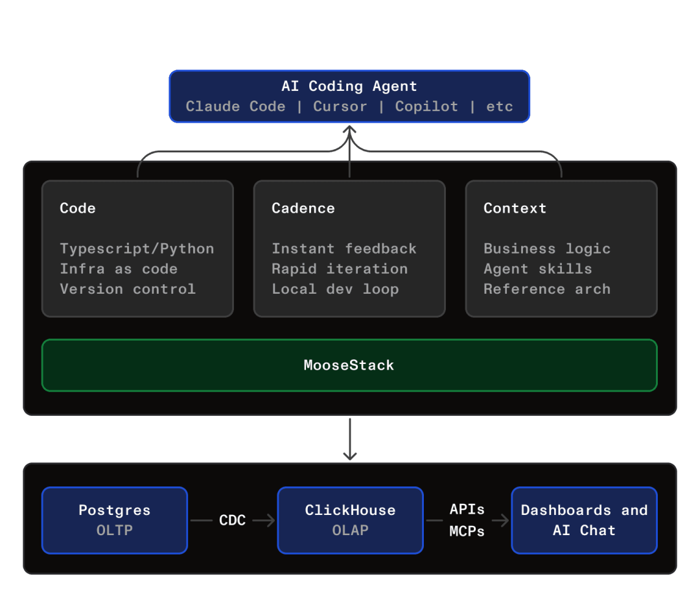This screenshot has width=700, height=598.
Task: Click the 'Dashboards and AI Chat' box
Action: point(585,520)
